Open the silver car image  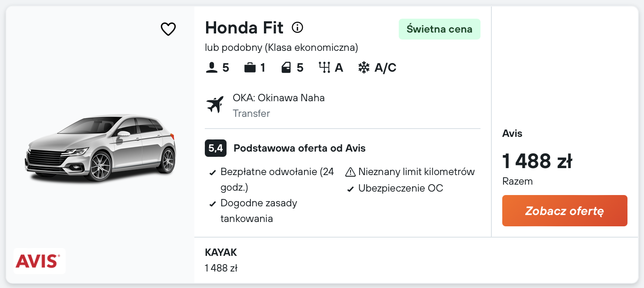coord(100,148)
